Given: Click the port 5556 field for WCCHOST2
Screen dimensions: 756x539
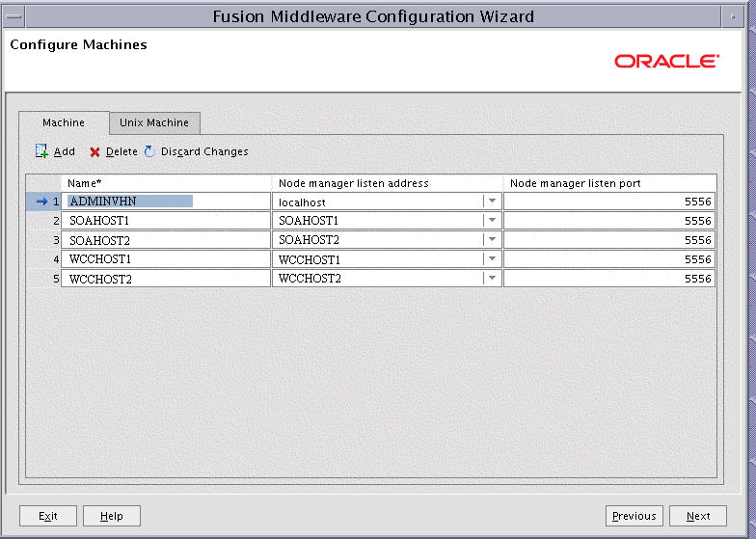Looking at the screenshot, I should pos(609,278).
